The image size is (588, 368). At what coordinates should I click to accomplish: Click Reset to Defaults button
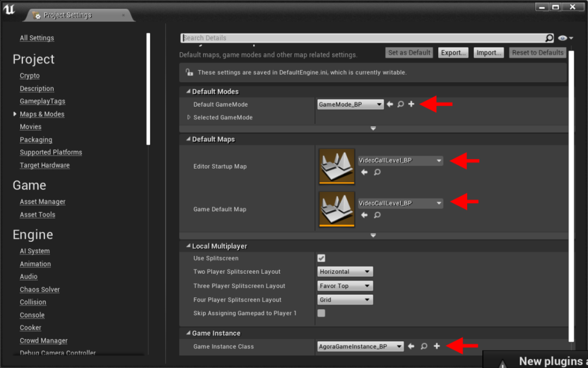click(537, 53)
